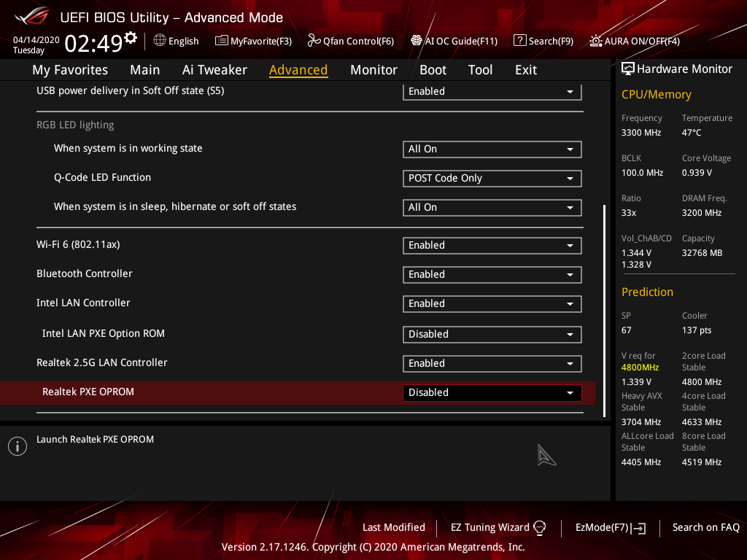Click the MyFavorite list icon
Viewport: 747px width, 560px height.
[x=222, y=41]
